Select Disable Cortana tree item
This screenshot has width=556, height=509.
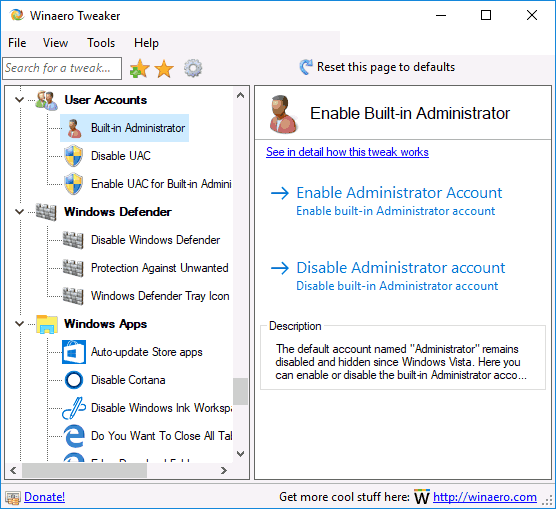[x=128, y=380]
